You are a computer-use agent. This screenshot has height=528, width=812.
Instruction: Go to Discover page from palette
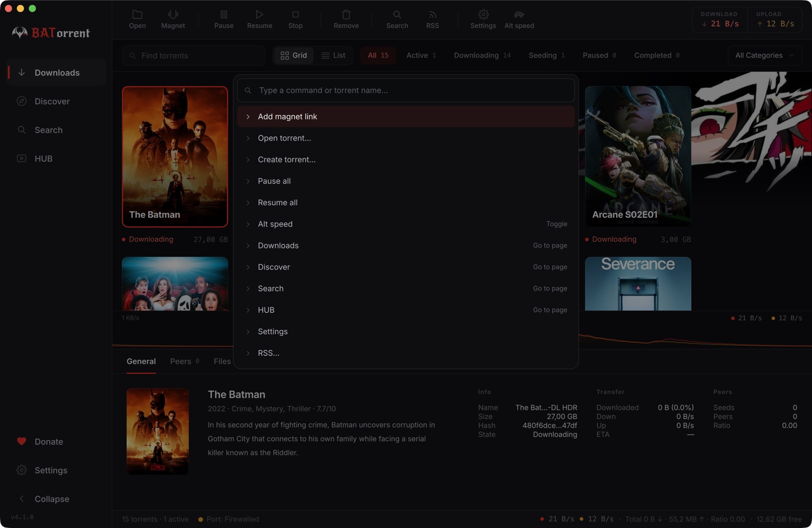pyautogui.click(x=406, y=267)
